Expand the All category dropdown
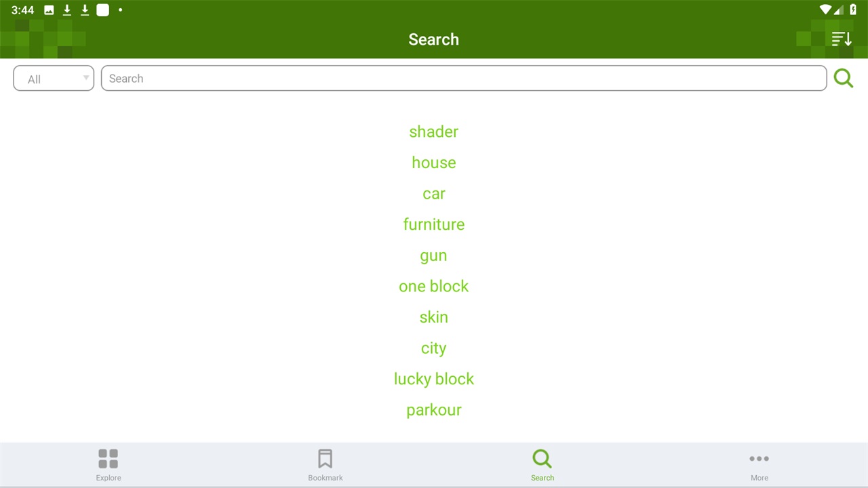The image size is (868, 488). pyautogui.click(x=54, y=79)
